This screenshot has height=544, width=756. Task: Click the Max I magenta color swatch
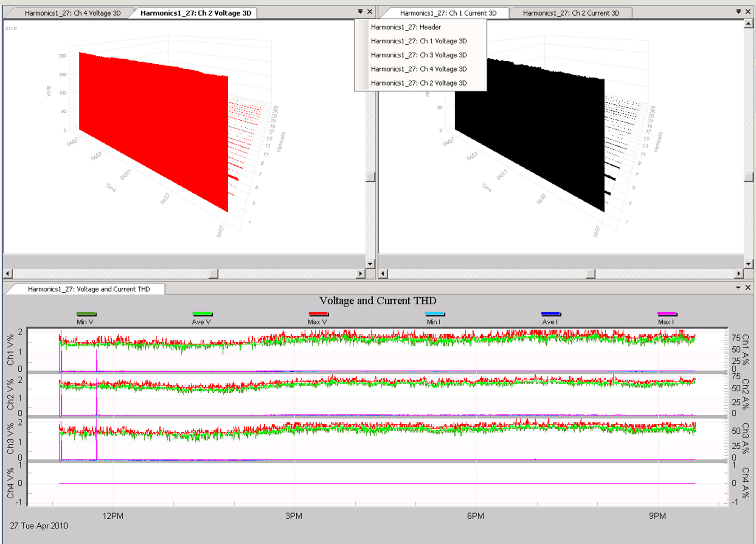pos(666,314)
